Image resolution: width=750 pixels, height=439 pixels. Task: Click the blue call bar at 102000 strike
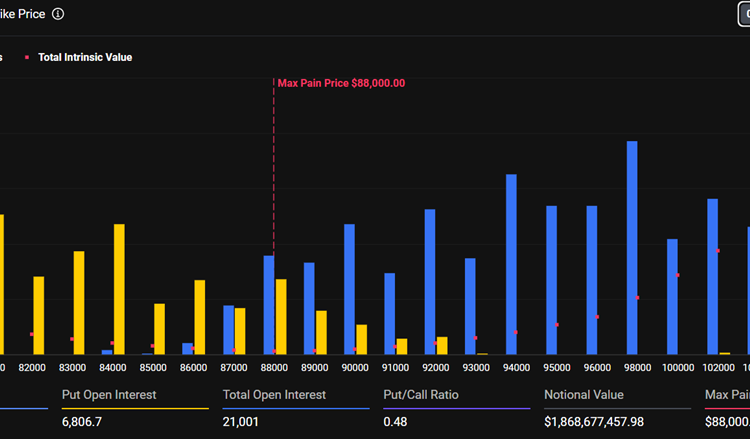712,276
